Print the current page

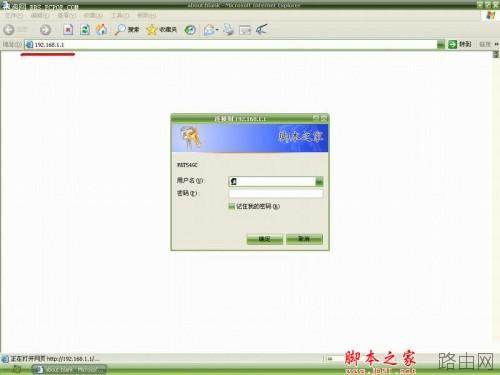tap(229, 30)
